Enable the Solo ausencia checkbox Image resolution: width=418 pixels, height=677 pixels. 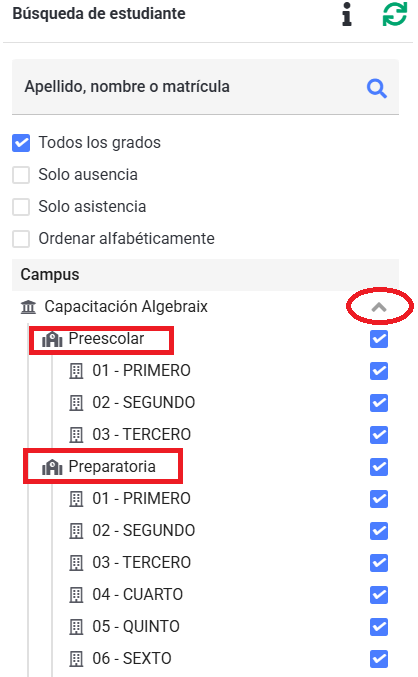pyautogui.click(x=21, y=175)
